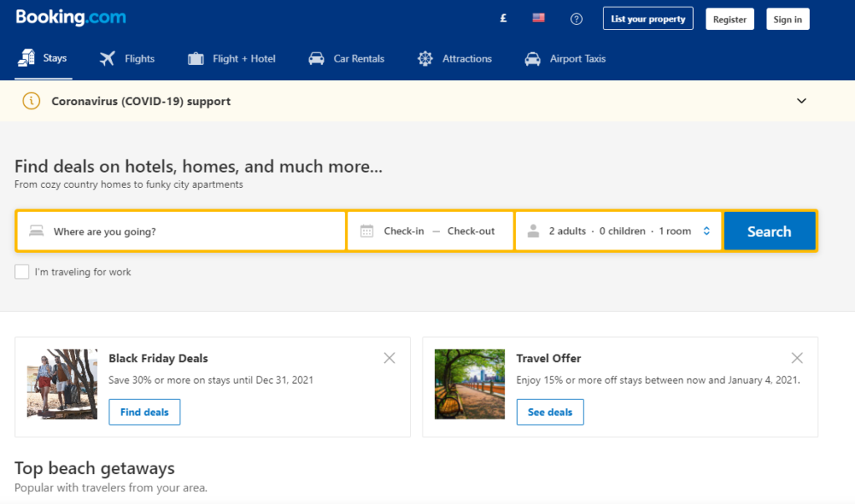Click the Car Rentals car icon
The height and width of the screenshot is (504, 855).
(x=316, y=58)
